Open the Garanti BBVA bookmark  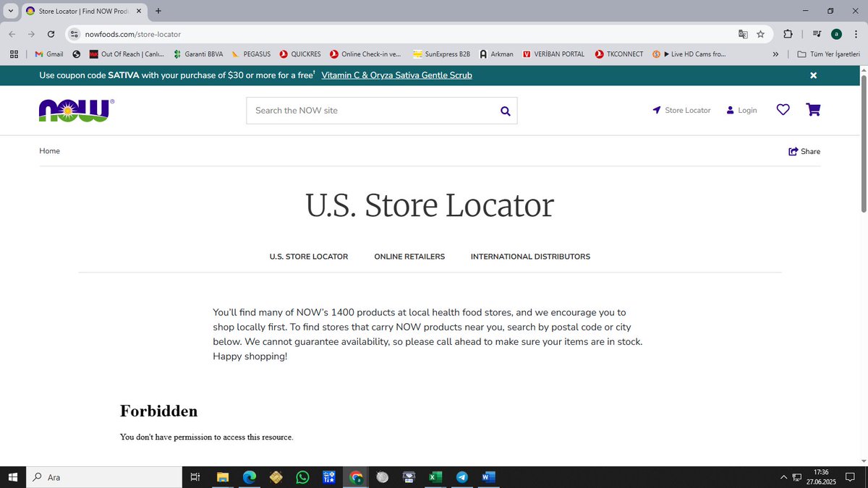point(198,54)
